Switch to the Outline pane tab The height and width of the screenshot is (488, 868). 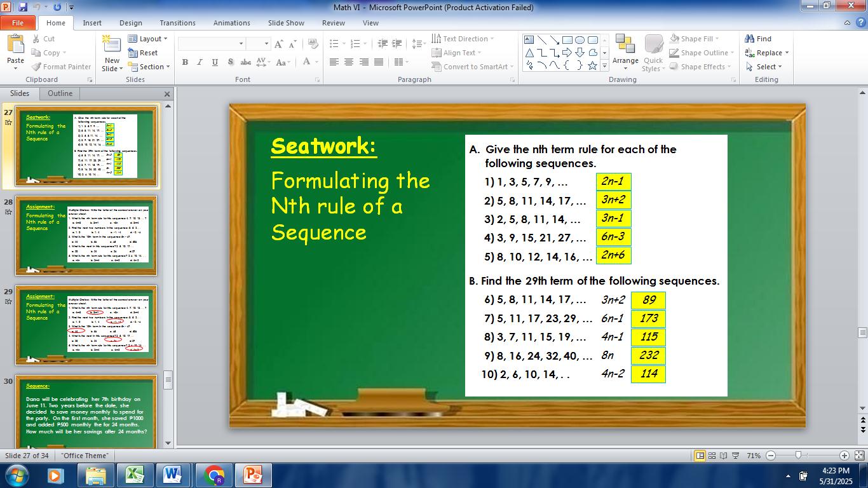point(60,93)
